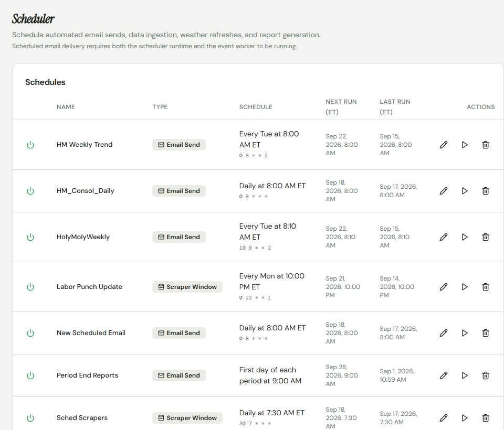Edit the Sched Scrapers schedule
Viewport: 504px width, 430px height.
click(x=444, y=418)
